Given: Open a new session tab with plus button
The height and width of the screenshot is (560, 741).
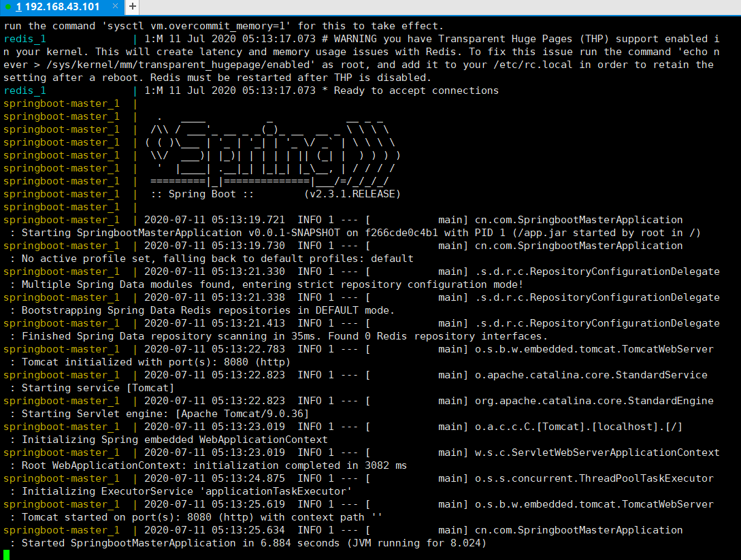Looking at the screenshot, I should 133,7.
